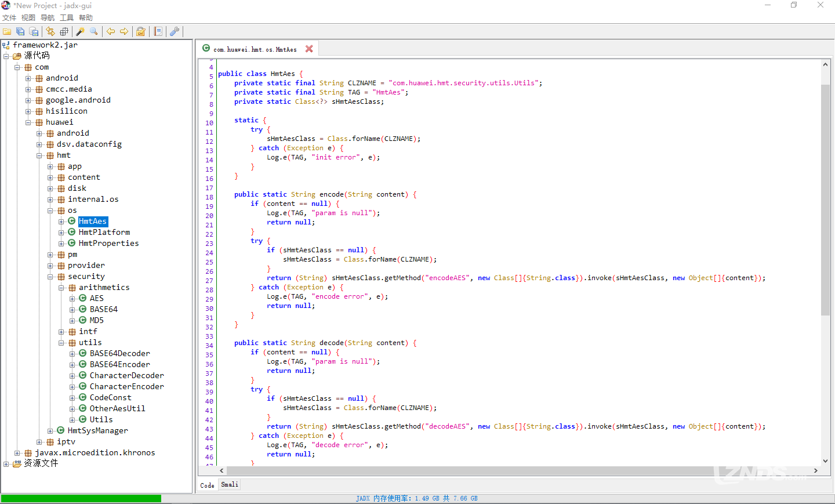Open class search with the magnifier icon
The width and height of the screenshot is (835, 504).
[94, 31]
